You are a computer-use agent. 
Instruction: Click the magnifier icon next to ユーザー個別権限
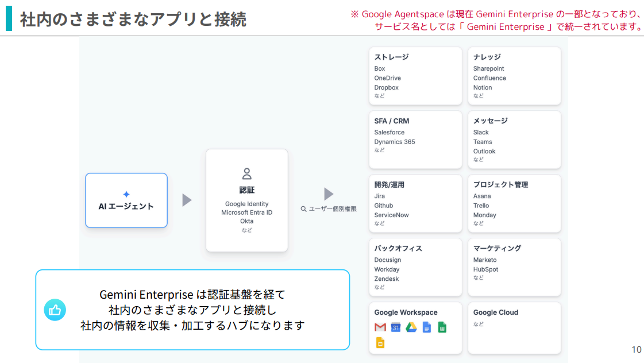point(303,209)
